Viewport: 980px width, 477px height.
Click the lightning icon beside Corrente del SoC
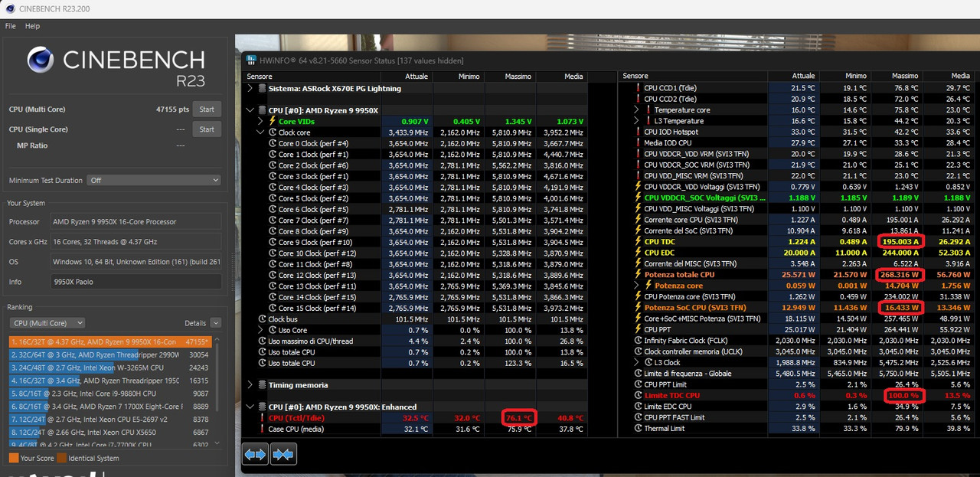point(638,230)
